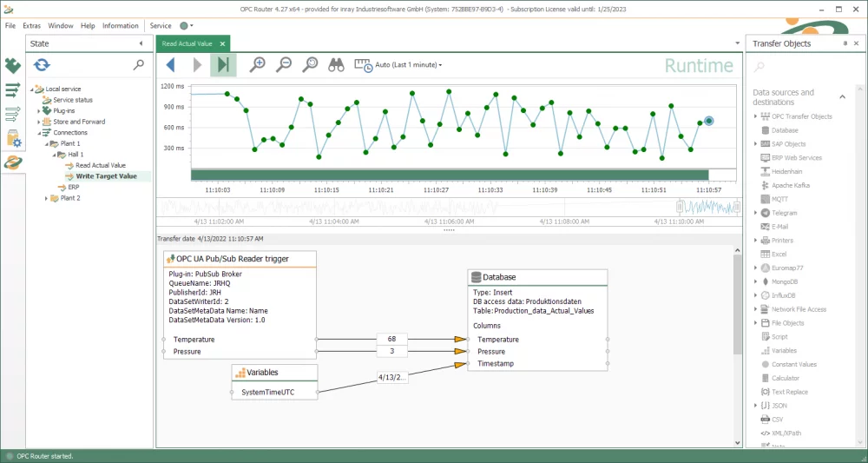Open the plug-ins view in the left sidebar
Viewport: 868px width, 463px height.
(12, 66)
